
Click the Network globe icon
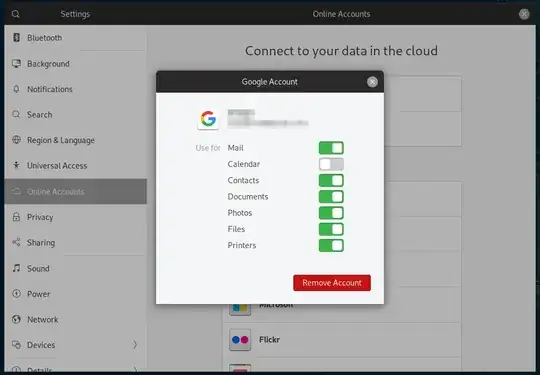click(16, 319)
